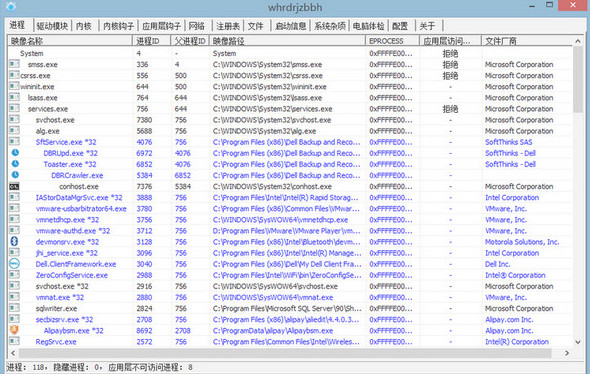The height and width of the screenshot is (374, 590).
Task: Click the icon beside IAStorDataMgrSvc.exe
Action: [x=14, y=197]
